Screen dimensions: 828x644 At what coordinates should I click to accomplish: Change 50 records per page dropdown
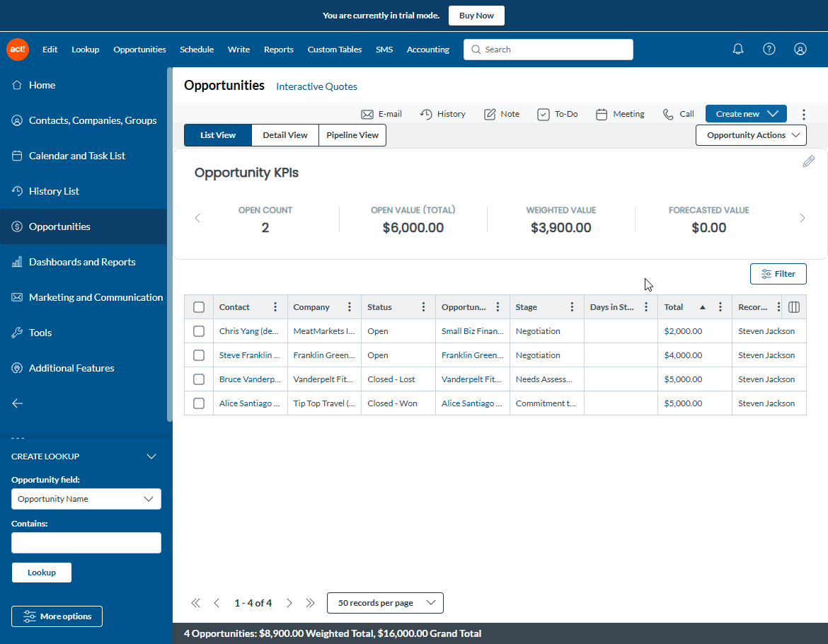tap(385, 603)
